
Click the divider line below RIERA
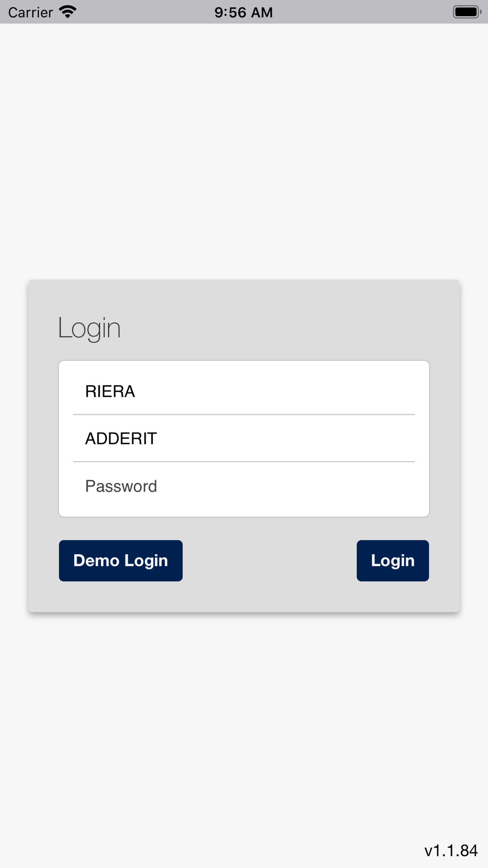pos(244,414)
